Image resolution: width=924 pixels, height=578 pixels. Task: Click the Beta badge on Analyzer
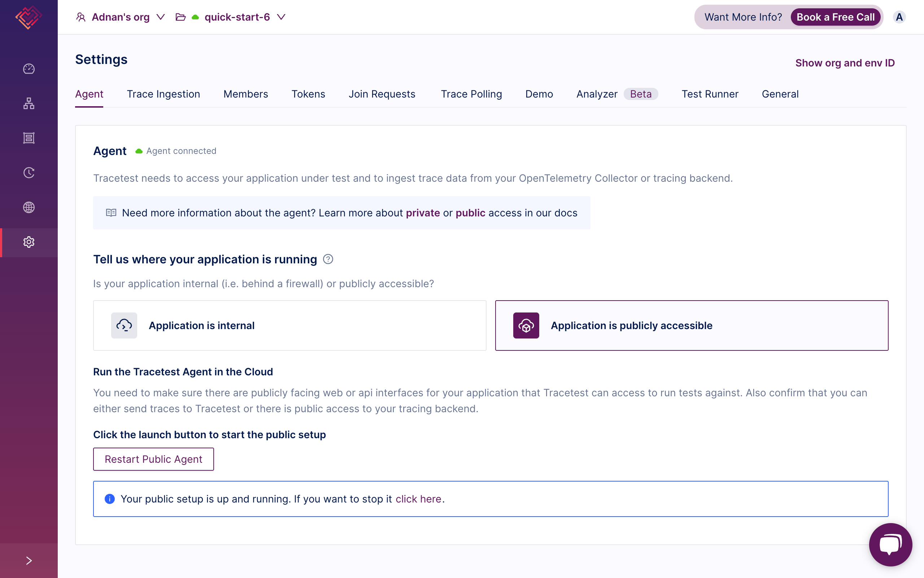(641, 94)
